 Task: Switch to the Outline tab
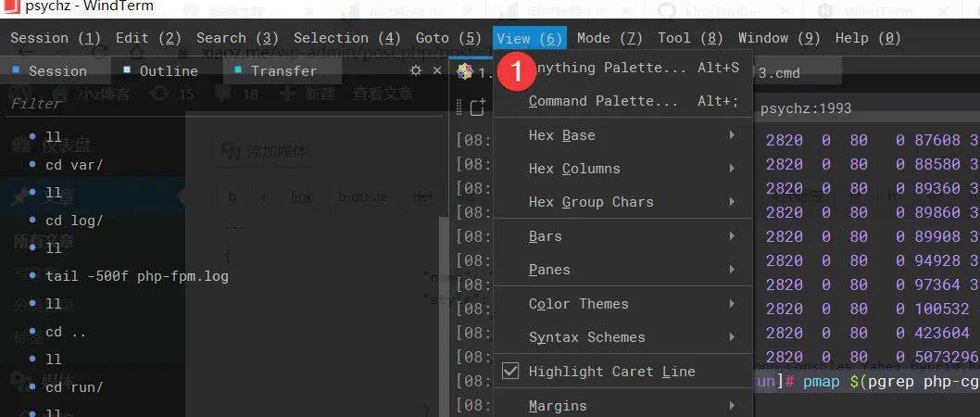pos(166,71)
